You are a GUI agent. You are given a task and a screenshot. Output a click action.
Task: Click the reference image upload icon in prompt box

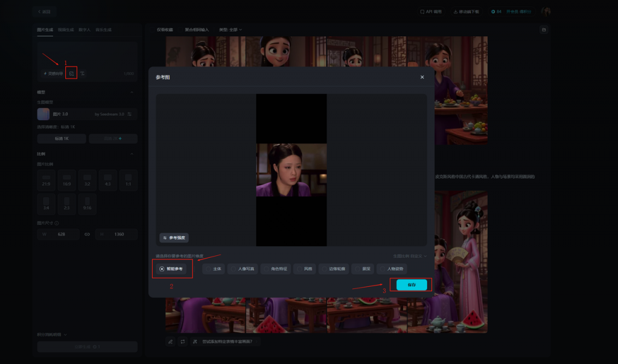tap(71, 74)
